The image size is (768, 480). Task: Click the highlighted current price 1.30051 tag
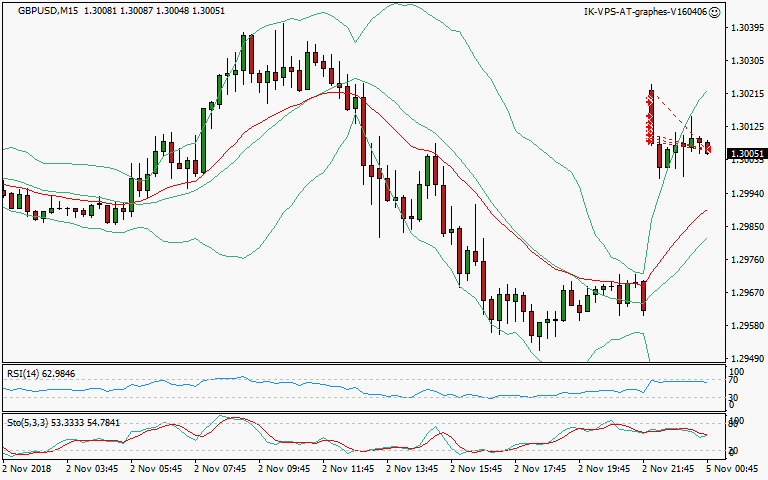[745, 155]
